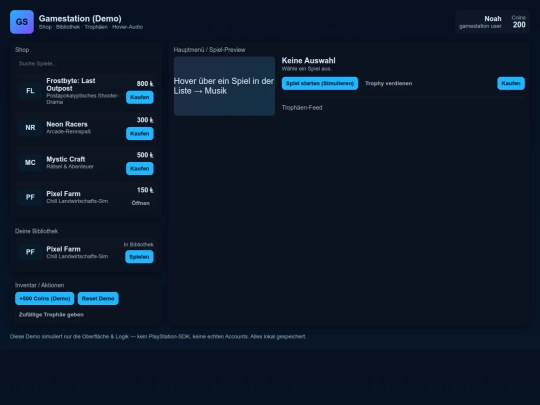
Task: Select Mystic Craft title in Shop
Action: coord(65,159)
